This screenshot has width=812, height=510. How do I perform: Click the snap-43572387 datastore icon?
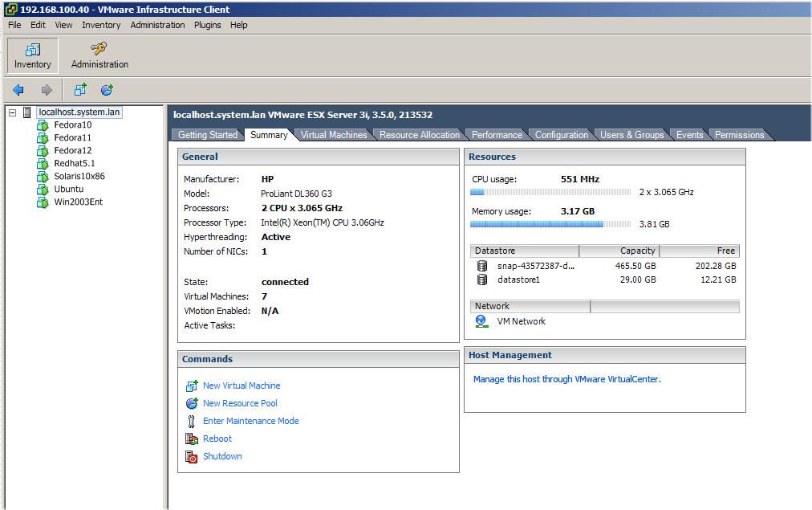tap(482, 266)
